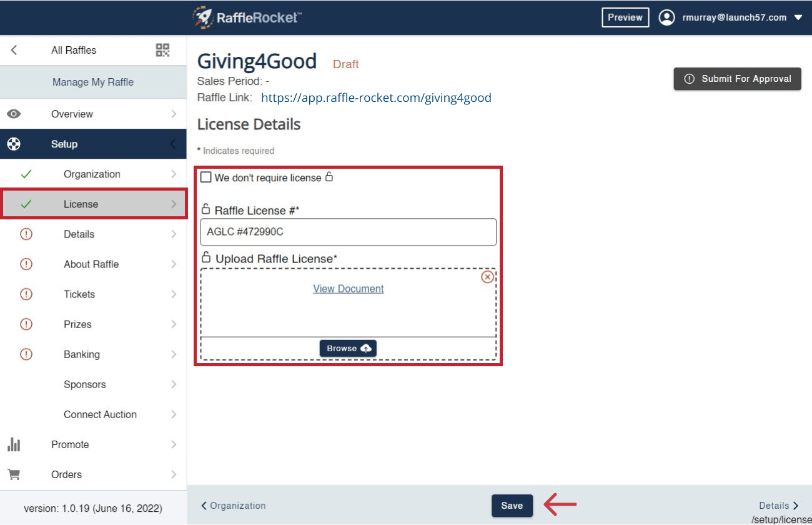Click the lock icon next to We don't require license

[329, 177]
